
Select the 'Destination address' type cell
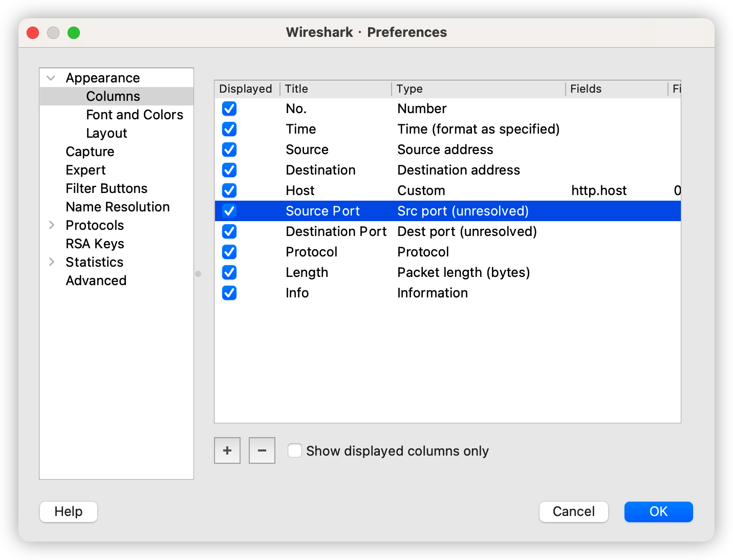(459, 170)
